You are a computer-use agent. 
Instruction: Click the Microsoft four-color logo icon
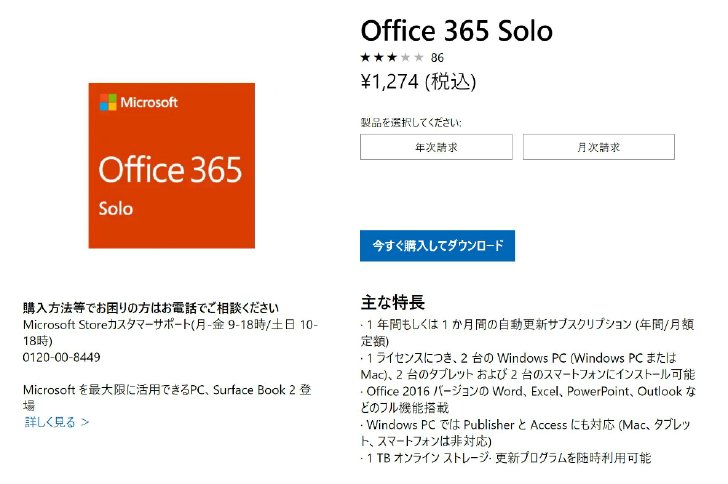[108, 102]
